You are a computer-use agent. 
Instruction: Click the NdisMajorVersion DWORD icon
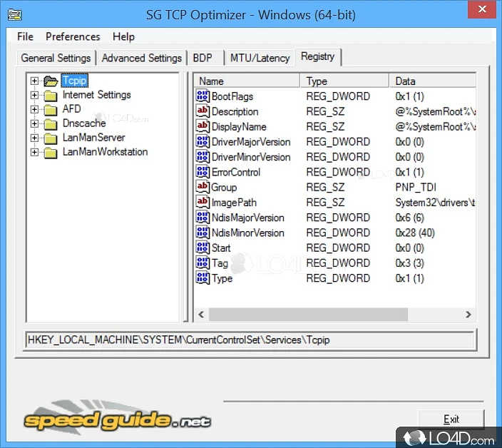[203, 218]
